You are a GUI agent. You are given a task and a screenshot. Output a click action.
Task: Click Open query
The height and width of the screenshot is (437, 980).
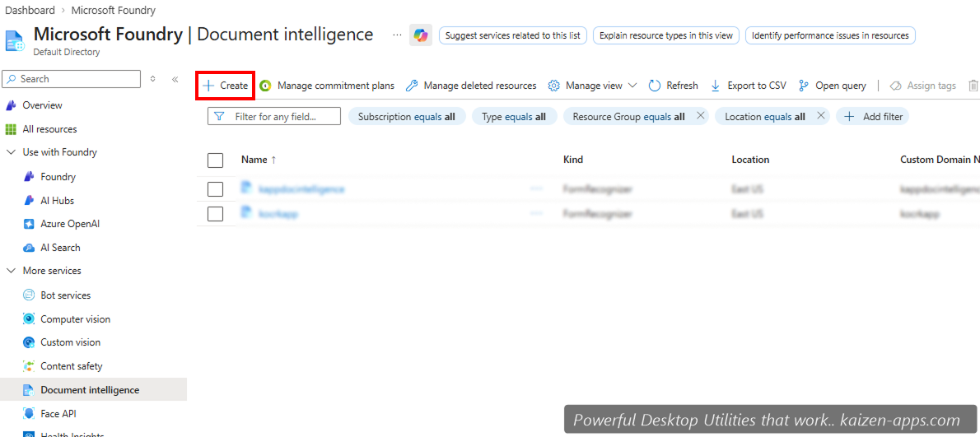(833, 86)
